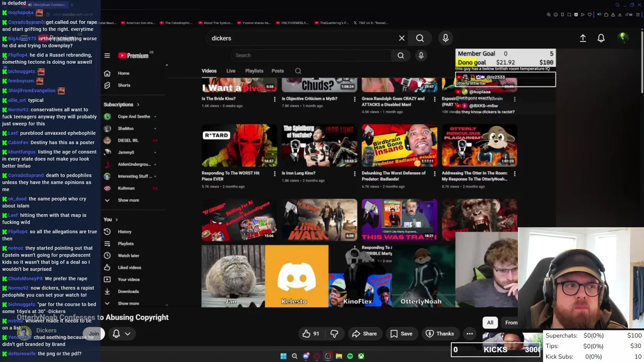The image size is (644, 362).
Task: Play Otterly Ridiculous Plagiarism thumbnail
Action: point(479,145)
